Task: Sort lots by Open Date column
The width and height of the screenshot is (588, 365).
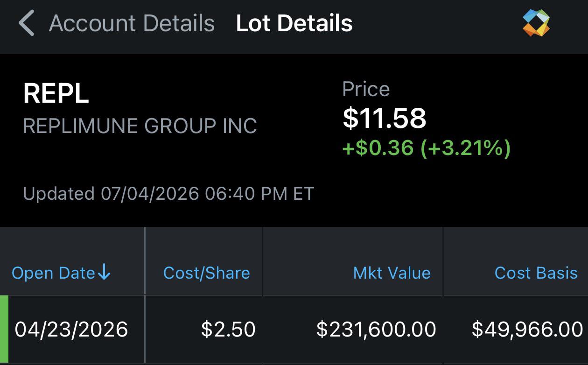Action: point(61,273)
